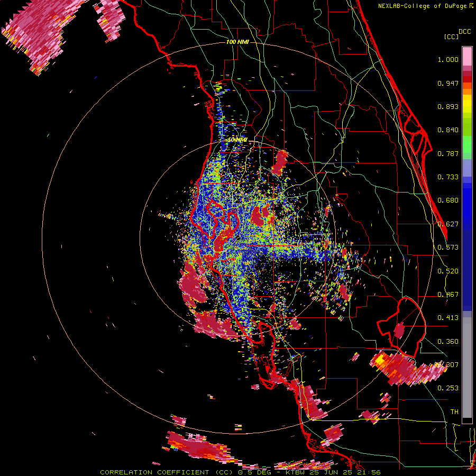The image size is (476, 476).
Task: Pick the bright green segment of the color bar
Action: [467, 144]
